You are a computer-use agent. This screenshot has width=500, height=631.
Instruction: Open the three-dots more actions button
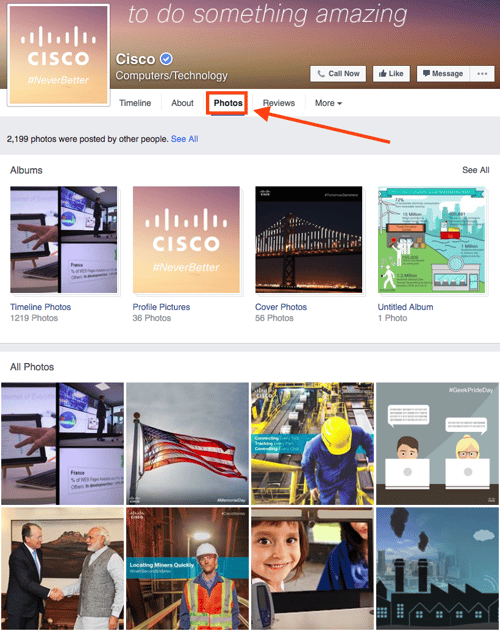[482, 74]
